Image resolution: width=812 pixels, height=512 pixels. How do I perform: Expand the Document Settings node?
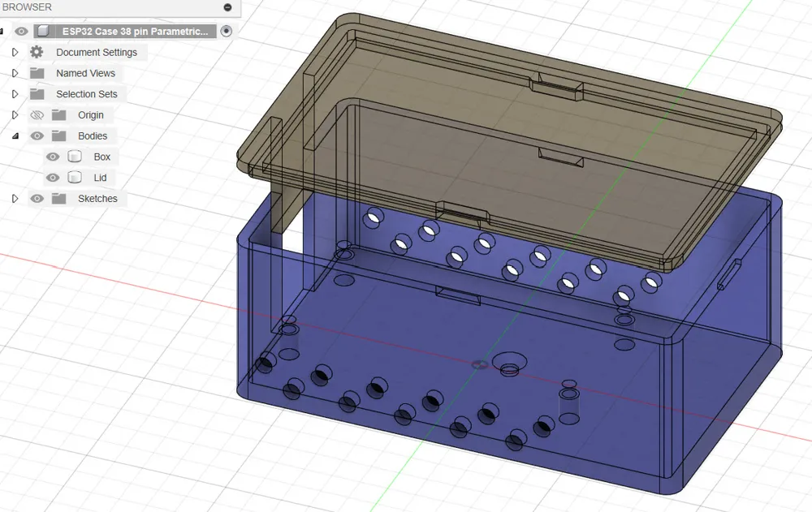tap(15, 52)
